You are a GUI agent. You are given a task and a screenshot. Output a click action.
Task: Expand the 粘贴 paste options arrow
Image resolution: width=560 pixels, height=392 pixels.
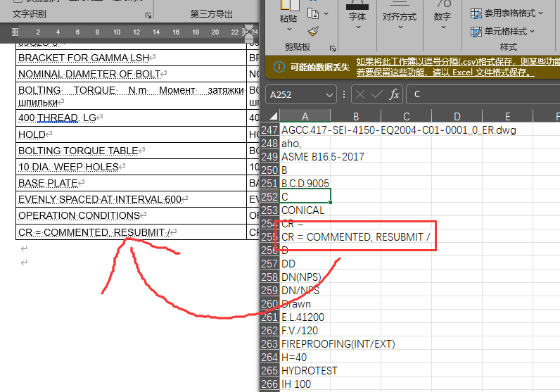(x=289, y=30)
